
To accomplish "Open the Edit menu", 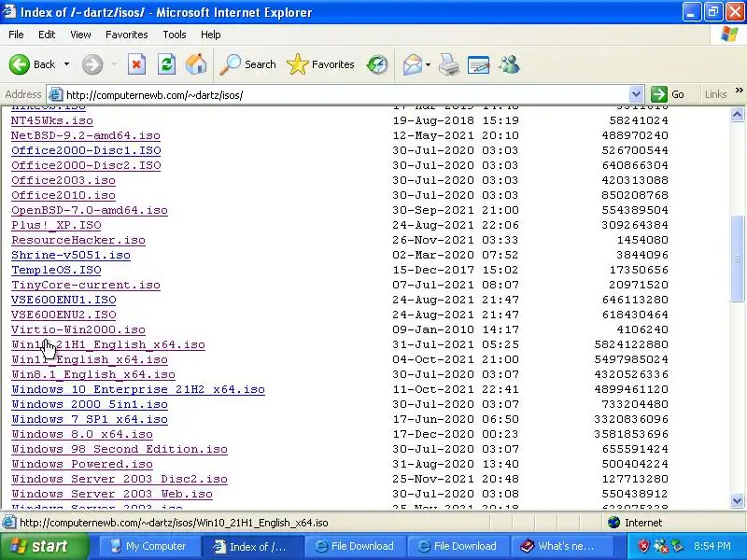I will (x=47, y=35).
